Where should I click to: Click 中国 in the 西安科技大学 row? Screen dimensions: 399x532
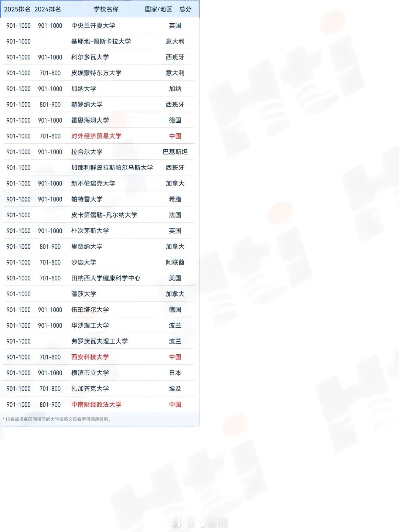(175, 357)
